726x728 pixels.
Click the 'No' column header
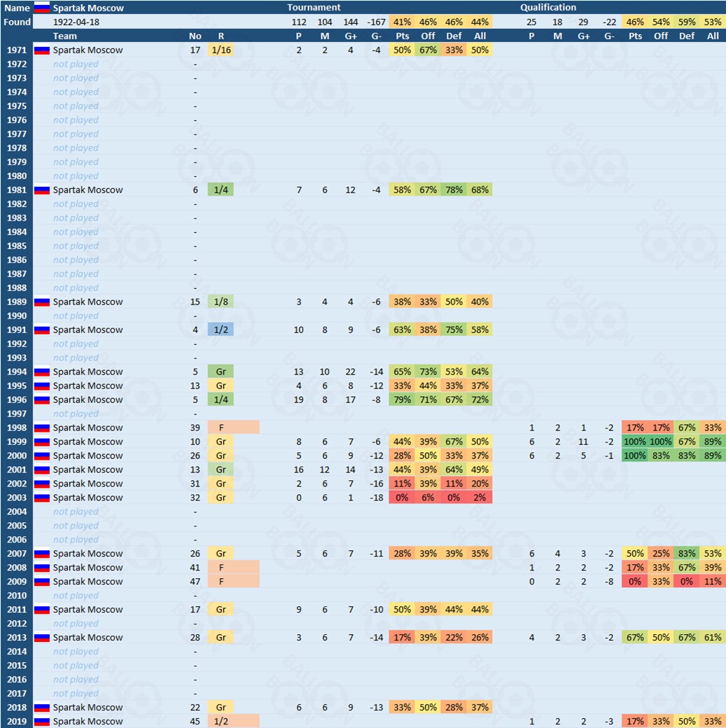point(195,36)
